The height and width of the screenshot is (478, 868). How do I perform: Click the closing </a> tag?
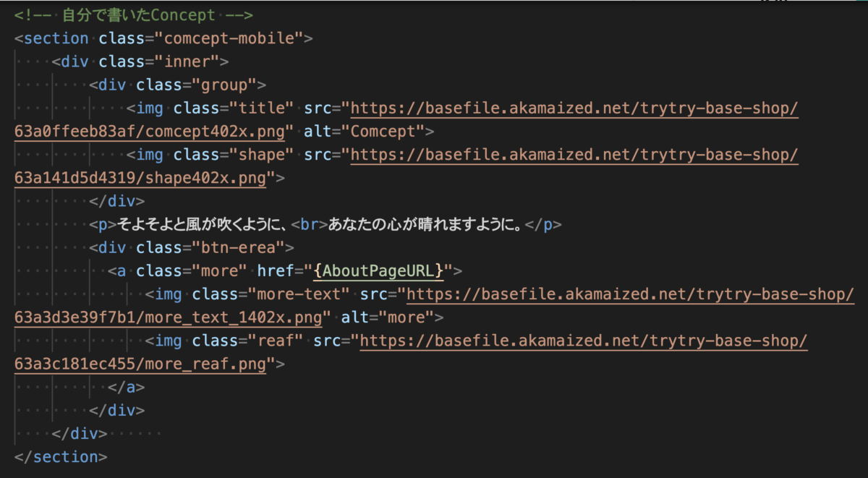click(x=127, y=388)
